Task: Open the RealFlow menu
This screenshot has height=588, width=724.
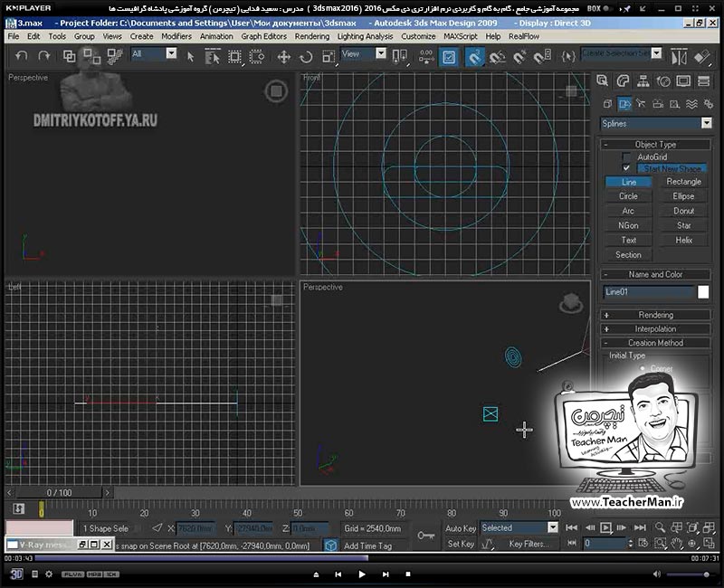Action: point(524,36)
